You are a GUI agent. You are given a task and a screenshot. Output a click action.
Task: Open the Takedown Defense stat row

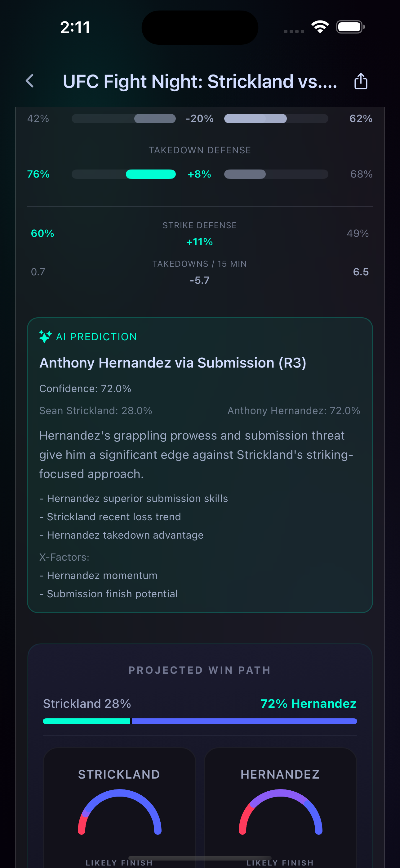point(200,162)
